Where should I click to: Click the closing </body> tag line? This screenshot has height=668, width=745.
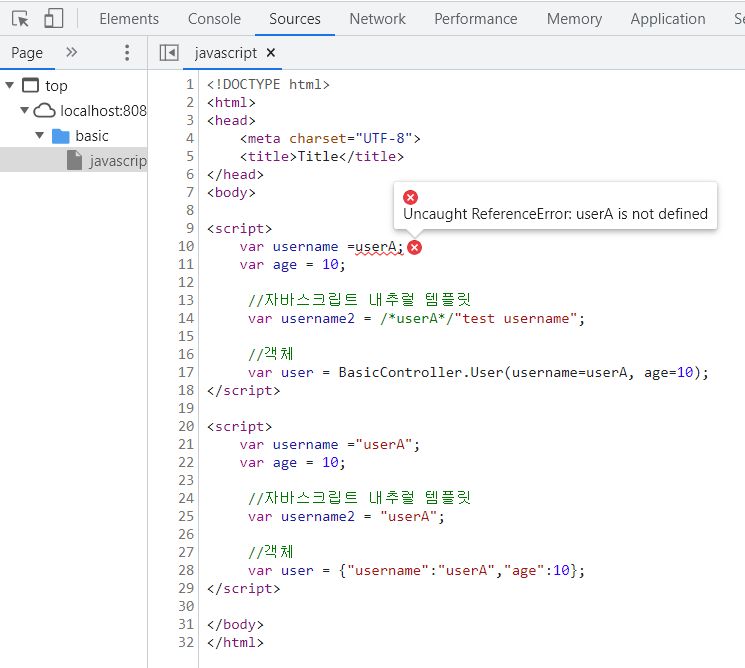[x=235, y=625]
